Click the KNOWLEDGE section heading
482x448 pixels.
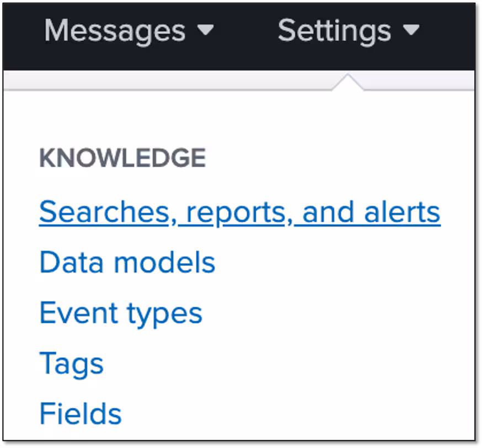click(122, 159)
